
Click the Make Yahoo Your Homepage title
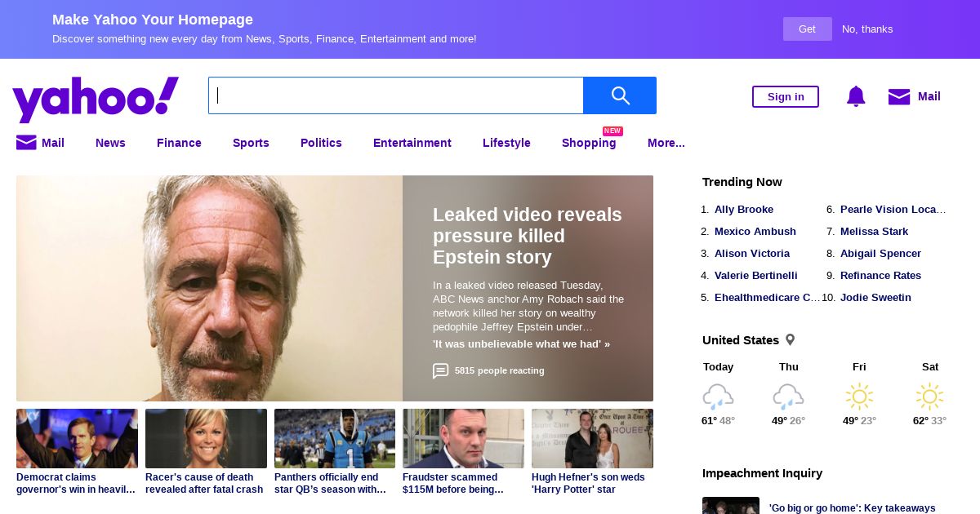[x=153, y=20]
